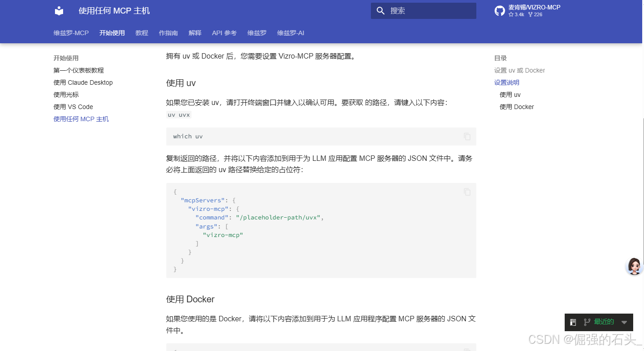This screenshot has height=351, width=644.
Task: Click the 搜索 search input field
Action: [x=424, y=11]
